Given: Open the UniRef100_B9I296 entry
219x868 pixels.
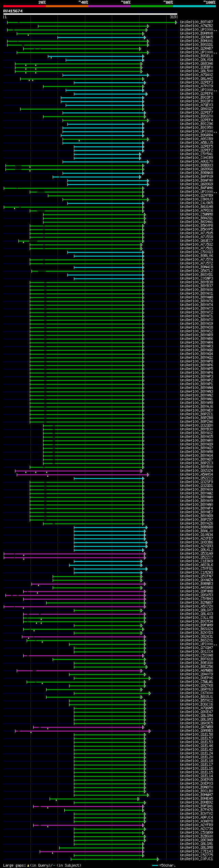Looking at the screenshot, I should [x=196, y=124].
